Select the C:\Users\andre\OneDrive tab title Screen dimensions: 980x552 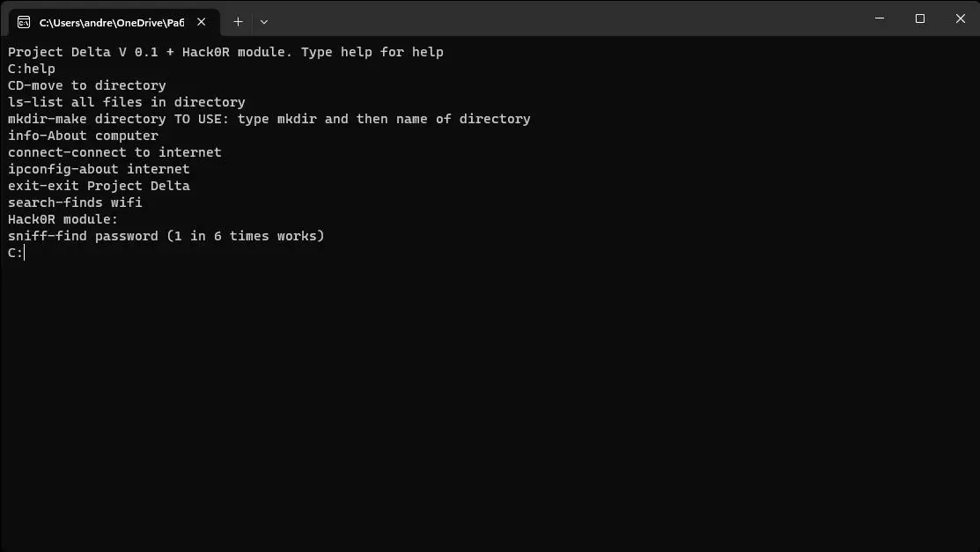(x=111, y=22)
